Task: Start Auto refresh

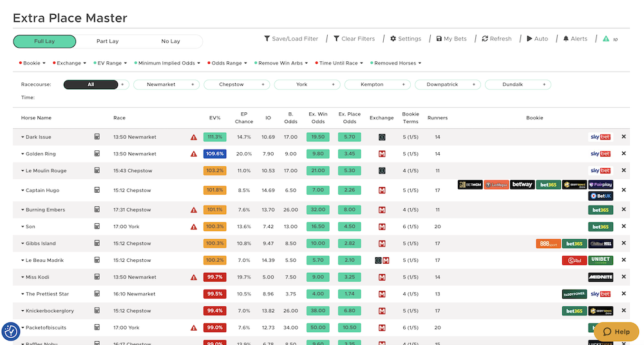Action: click(537, 39)
